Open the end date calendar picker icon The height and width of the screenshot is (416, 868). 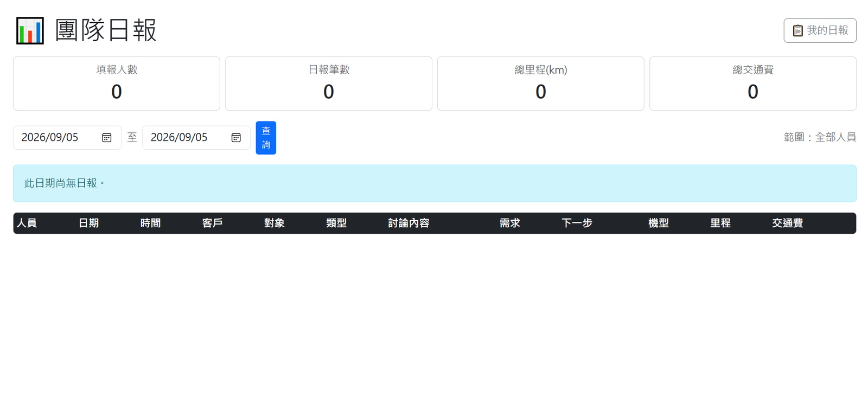click(236, 138)
